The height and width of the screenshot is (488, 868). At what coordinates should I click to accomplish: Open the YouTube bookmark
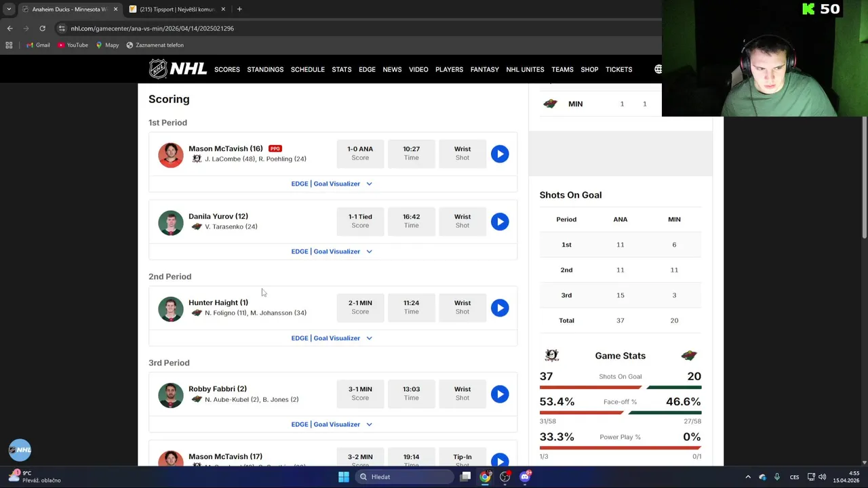click(x=73, y=45)
